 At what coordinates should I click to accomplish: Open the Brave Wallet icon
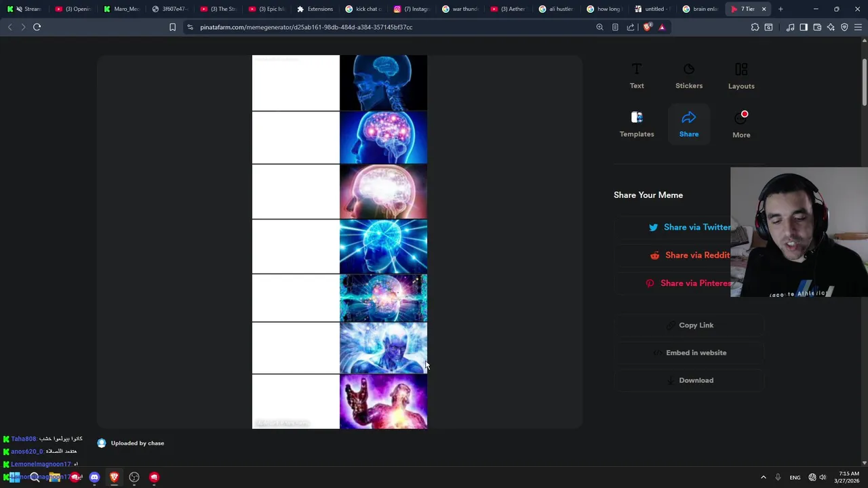coord(817,27)
